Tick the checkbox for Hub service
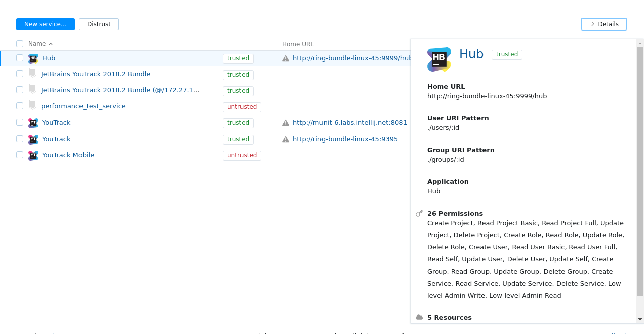 click(20, 58)
